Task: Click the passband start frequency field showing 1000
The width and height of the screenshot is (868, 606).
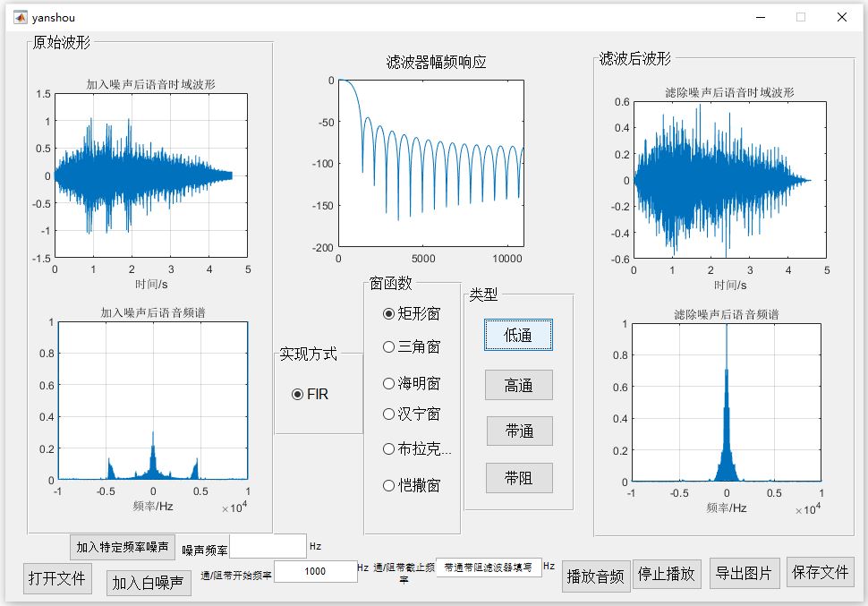Action: 318,571
